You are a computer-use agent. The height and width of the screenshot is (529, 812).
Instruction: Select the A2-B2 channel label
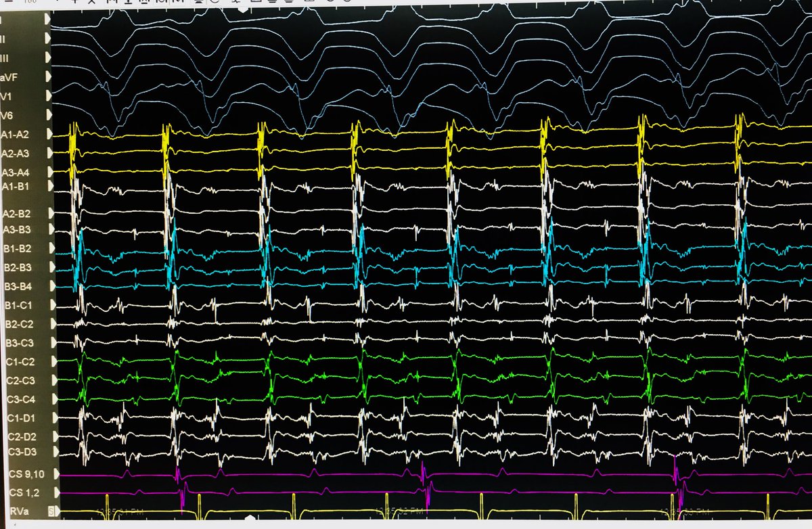pyautogui.click(x=16, y=214)
